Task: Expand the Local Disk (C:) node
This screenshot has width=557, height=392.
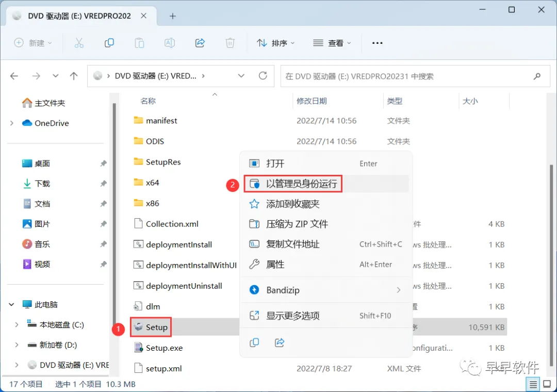Action: point(17,325)
